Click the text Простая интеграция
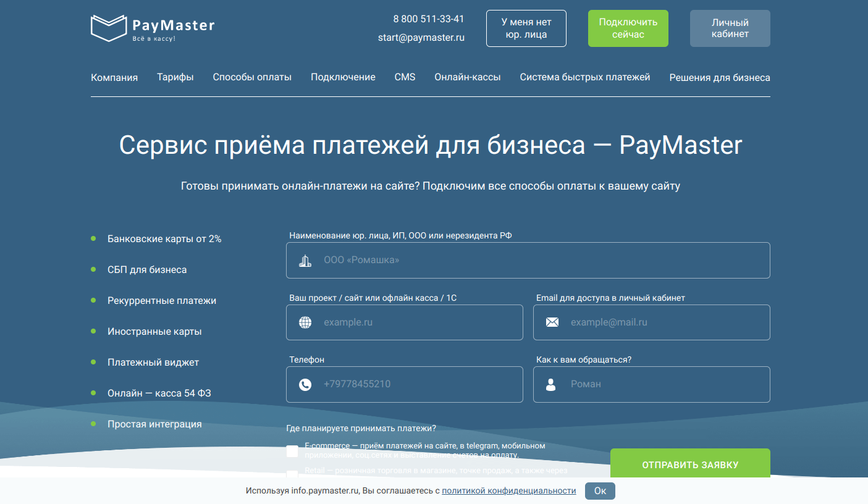Viewport: 868px width, 504px height. pos(154,424)
